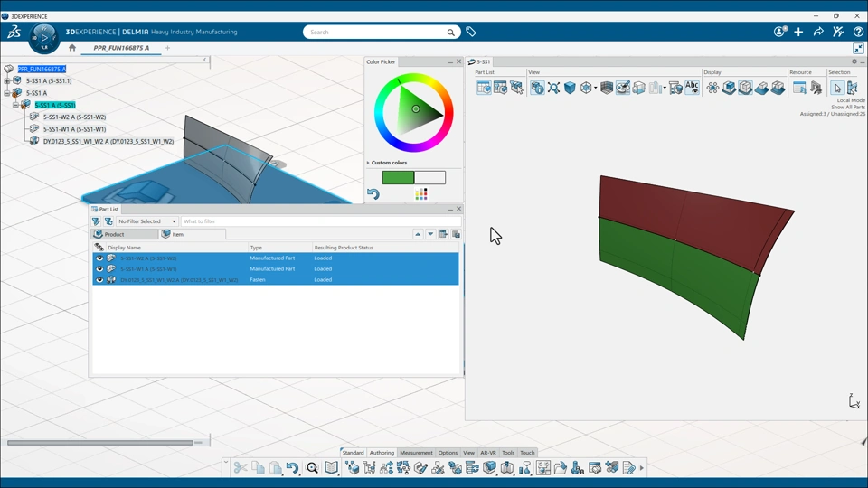Select DY.0123_5_SS1_W1_W2 A in the tree
868x488 pixels.
coord(108,142)
